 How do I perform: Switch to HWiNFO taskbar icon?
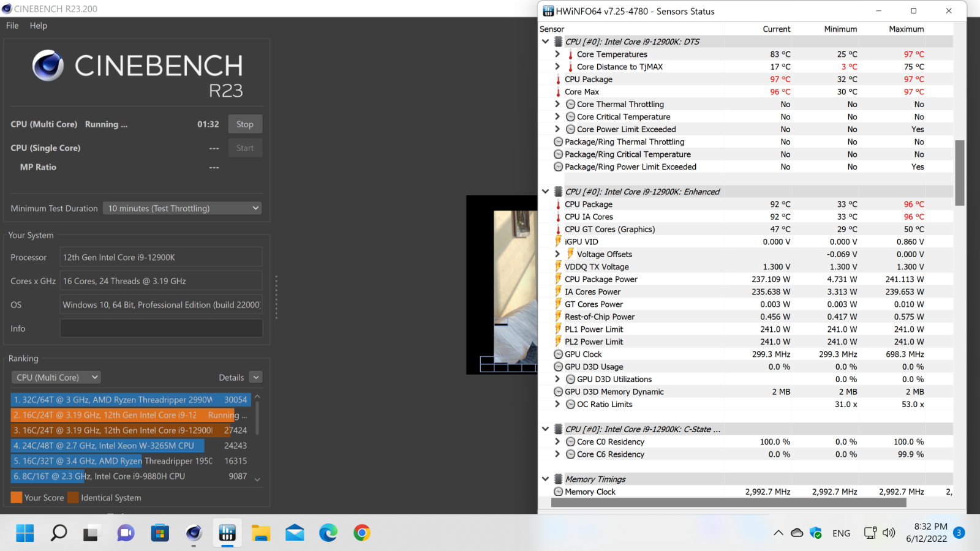tap(227, 533)
